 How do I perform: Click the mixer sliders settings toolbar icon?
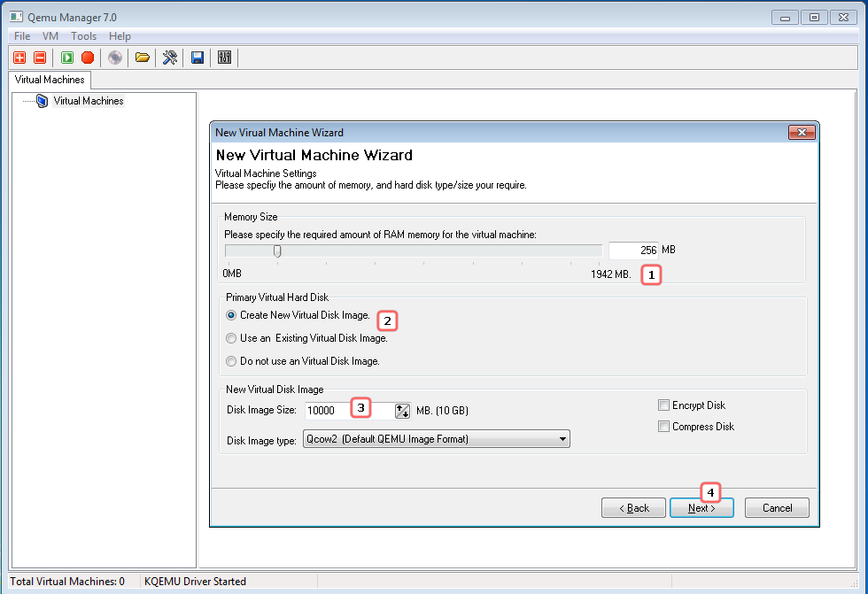(x=224, y=58)
